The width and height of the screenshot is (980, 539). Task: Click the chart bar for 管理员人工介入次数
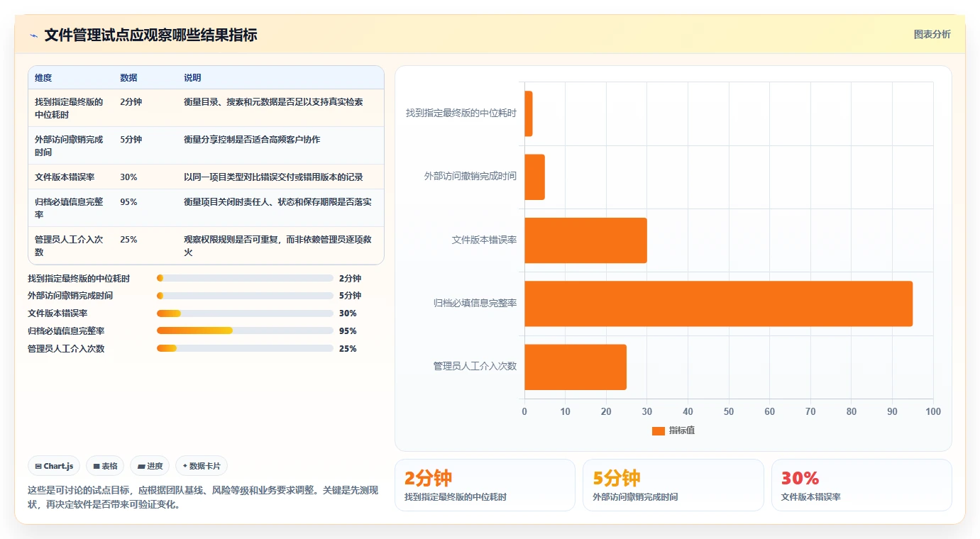tap(576, 367)
